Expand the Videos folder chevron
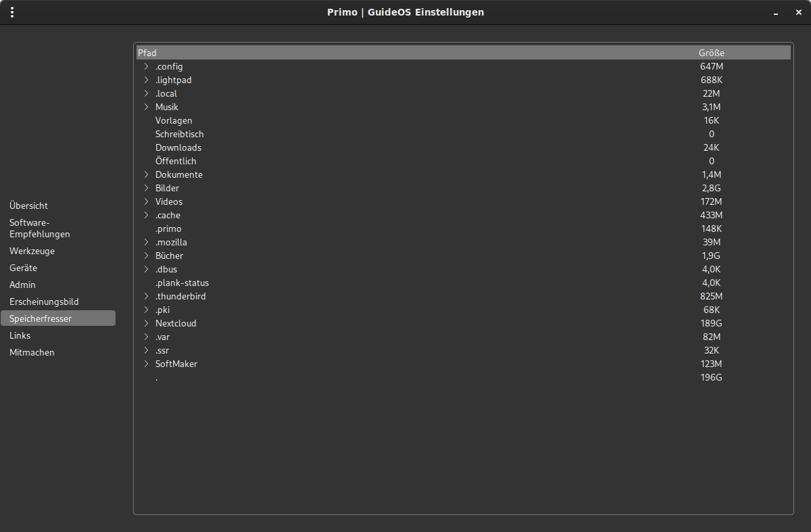The height and width of the screenshot is (532, 811). [x=146, y=201]
